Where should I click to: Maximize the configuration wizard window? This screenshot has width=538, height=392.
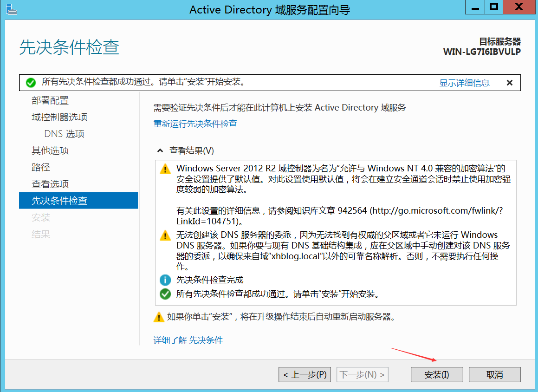pos(494,7)
